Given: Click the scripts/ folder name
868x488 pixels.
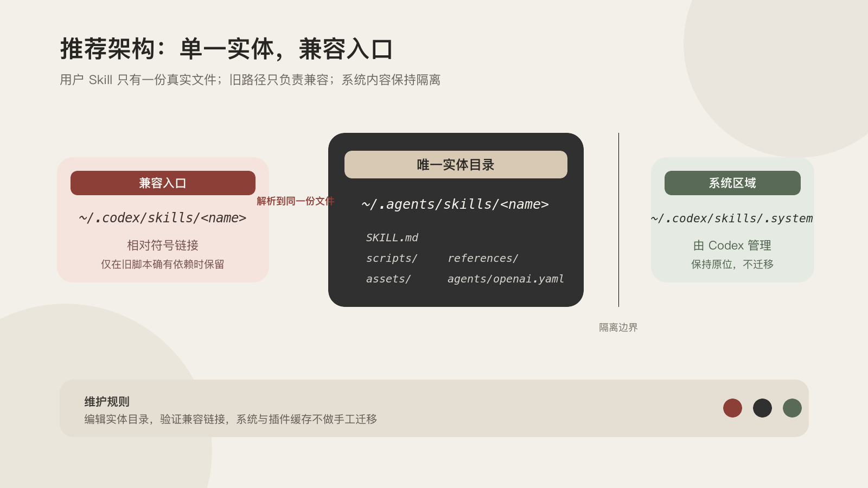Looking at the screenshot, I should (x=392, y=259).
